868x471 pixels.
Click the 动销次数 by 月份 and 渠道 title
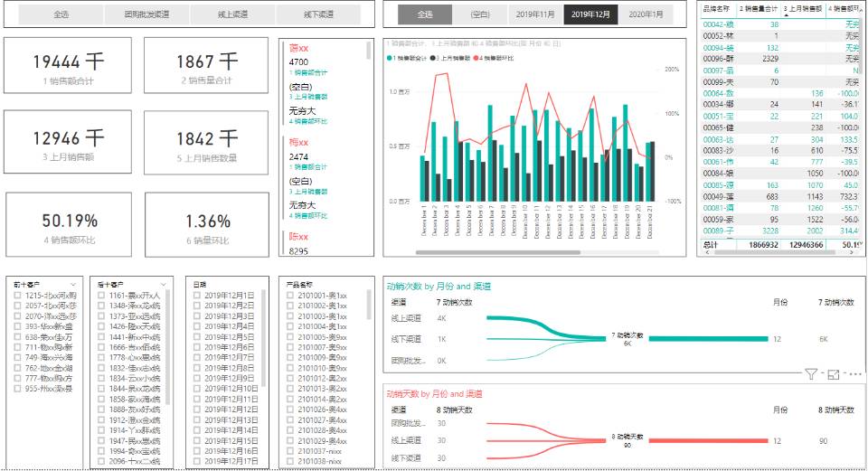pos(439,287)
